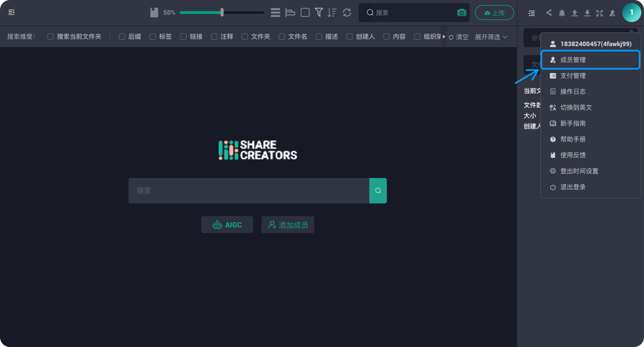Tick the 链接 checkbox
Screen dimensions: 644x347
pyautogui.click(x=183, y=37)
